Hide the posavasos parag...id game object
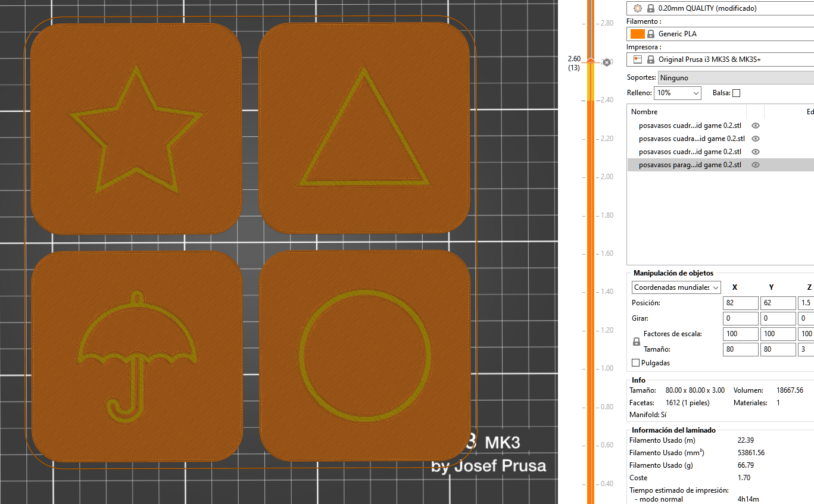This screenshot has height=504, width=814. (x=756, y=165)
